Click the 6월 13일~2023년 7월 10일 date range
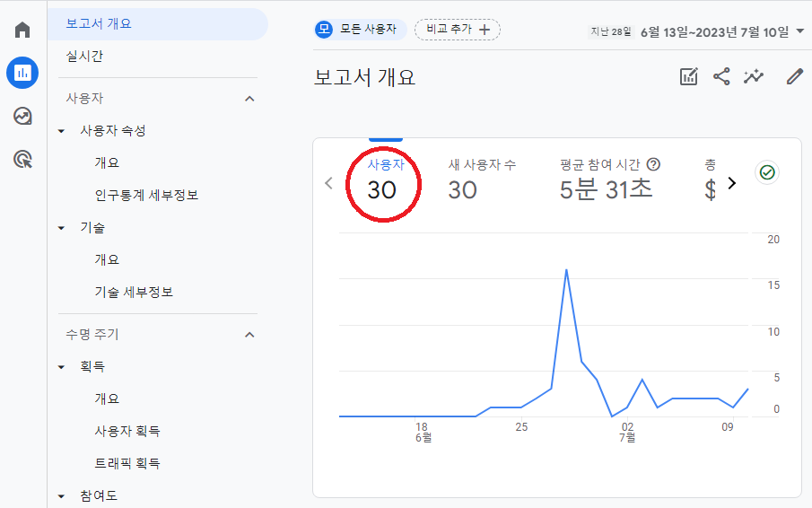Viewport: 812px width, 508px height. click(x=714, y=32)
